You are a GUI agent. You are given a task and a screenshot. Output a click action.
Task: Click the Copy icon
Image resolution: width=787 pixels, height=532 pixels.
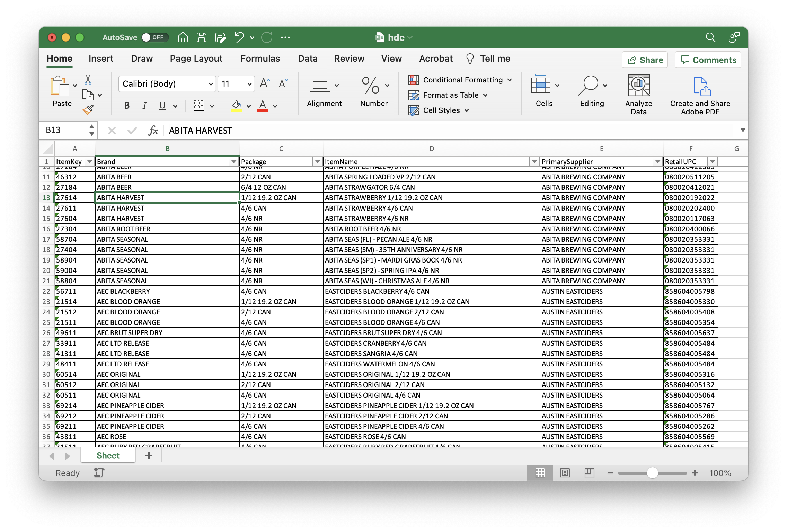coord(88,95)
